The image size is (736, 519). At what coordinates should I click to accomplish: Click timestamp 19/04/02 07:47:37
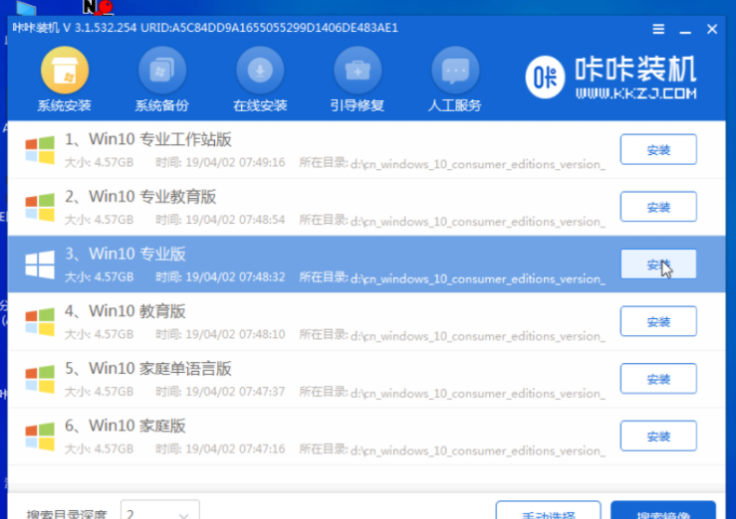[x=235, y=392]
